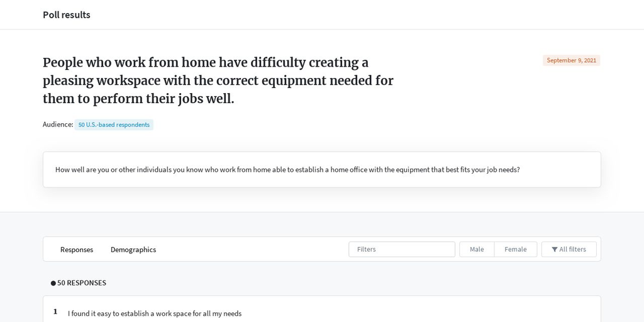Image resolution: width=644 pixels, height=322 pixels.
Task: Click the 50 RESPONSES count label
Action: (x=81, y=283)
